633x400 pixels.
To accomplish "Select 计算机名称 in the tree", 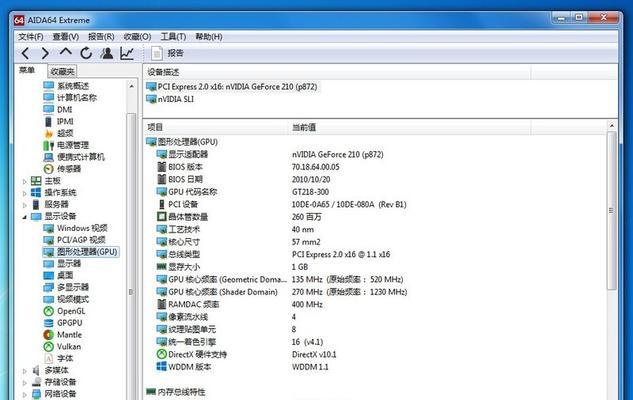I will click(70, 97).
